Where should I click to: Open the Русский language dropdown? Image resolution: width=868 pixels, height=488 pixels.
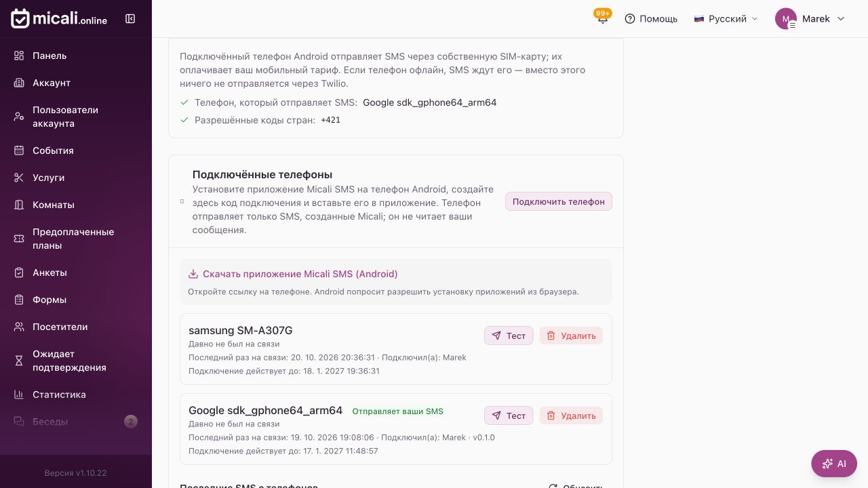pos(726,19)
